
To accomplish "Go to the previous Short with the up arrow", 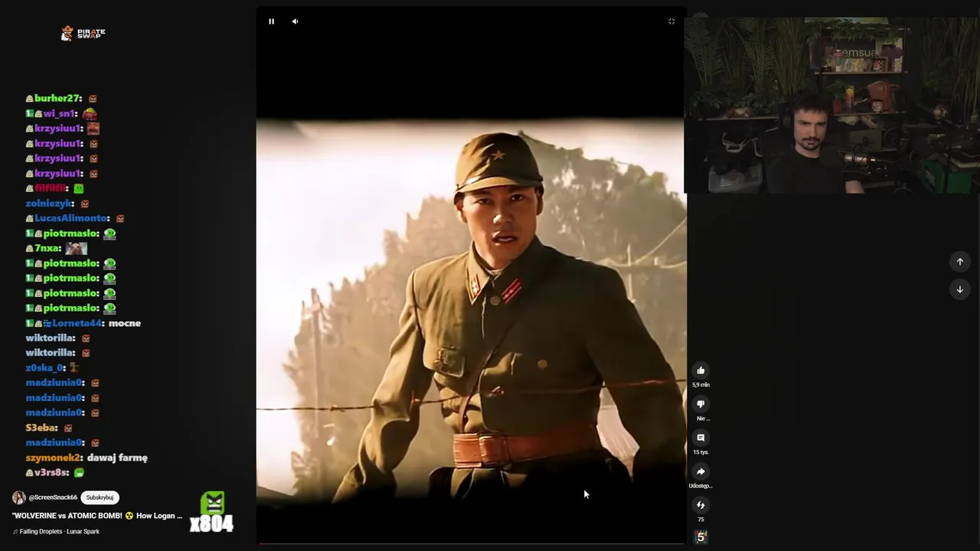I will (x=960, y=262).
